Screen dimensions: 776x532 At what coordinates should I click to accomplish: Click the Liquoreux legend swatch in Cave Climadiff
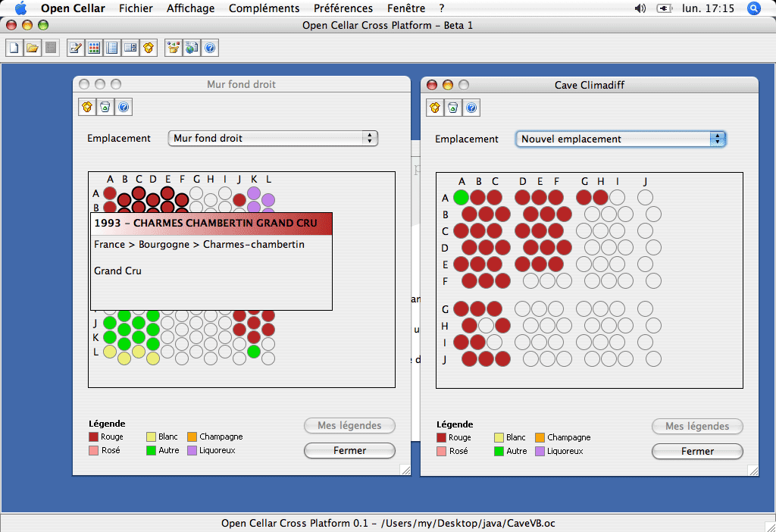[540, 452]
